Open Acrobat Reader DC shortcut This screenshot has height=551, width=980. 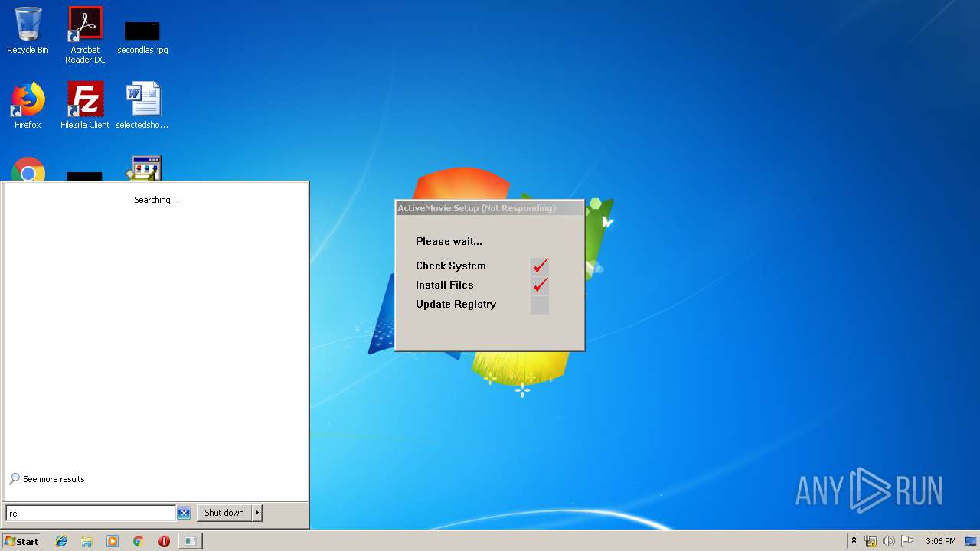tap(85, 35)
